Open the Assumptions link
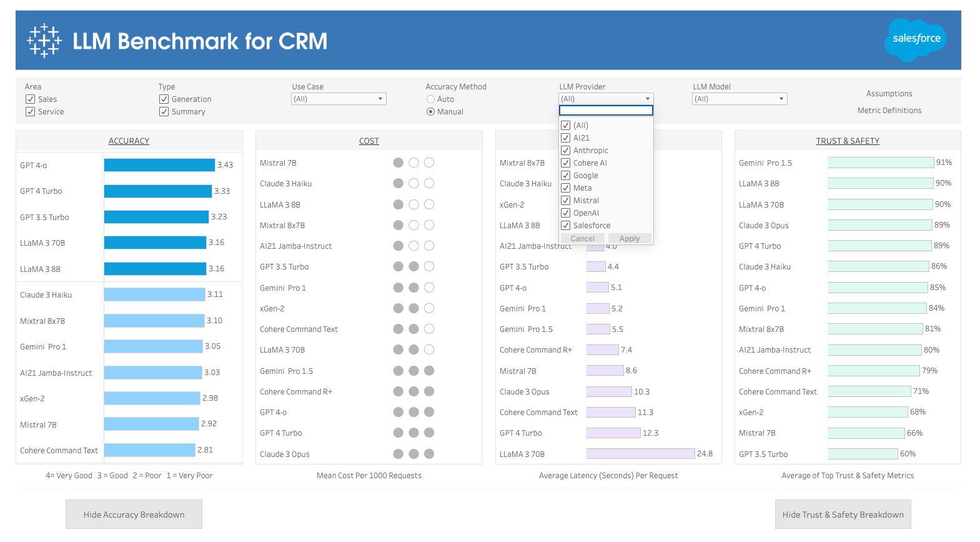 point(889,93)
